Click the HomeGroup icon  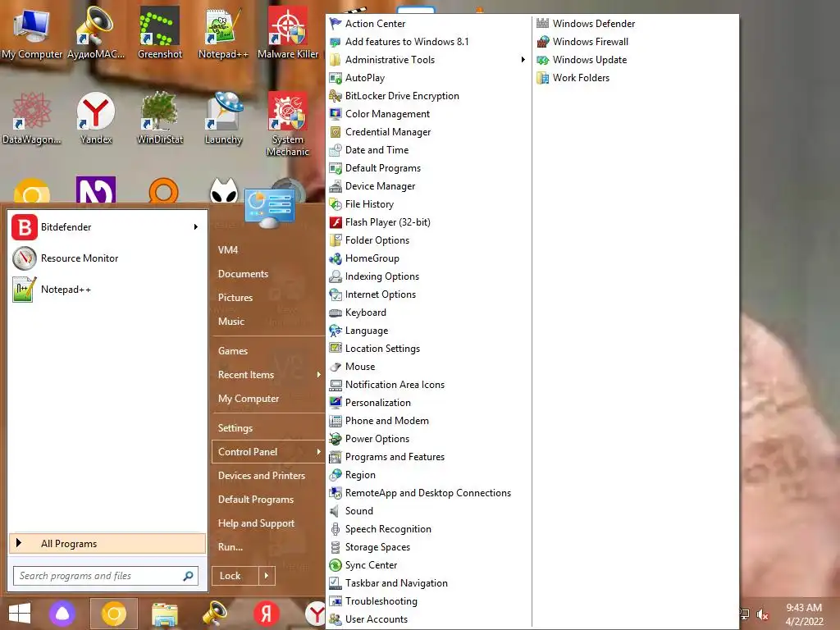[x=336, y=258]
